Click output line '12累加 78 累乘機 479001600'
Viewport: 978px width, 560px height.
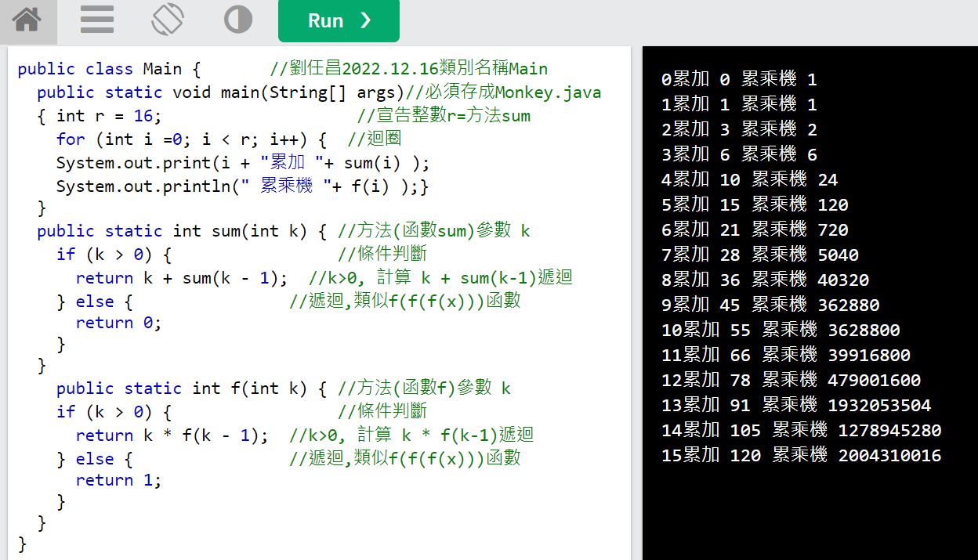[x=791, y=380]
